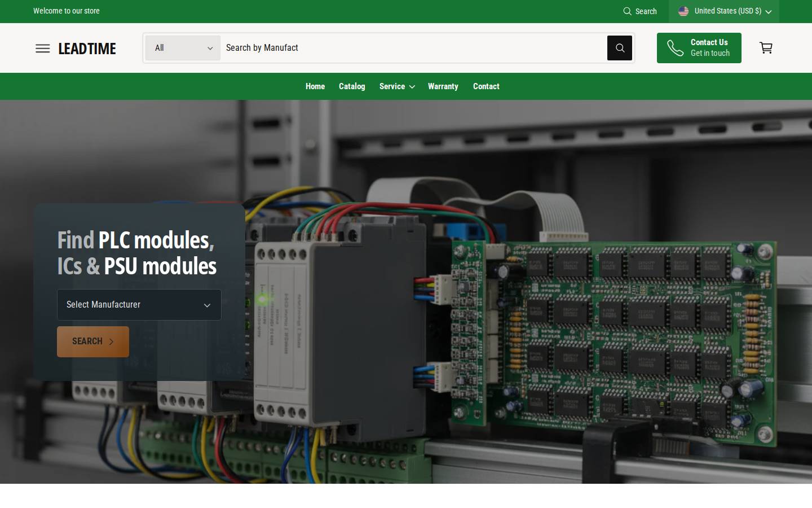
Task: Click the phone icon in Contact Us
Action: tap(676, 48)
